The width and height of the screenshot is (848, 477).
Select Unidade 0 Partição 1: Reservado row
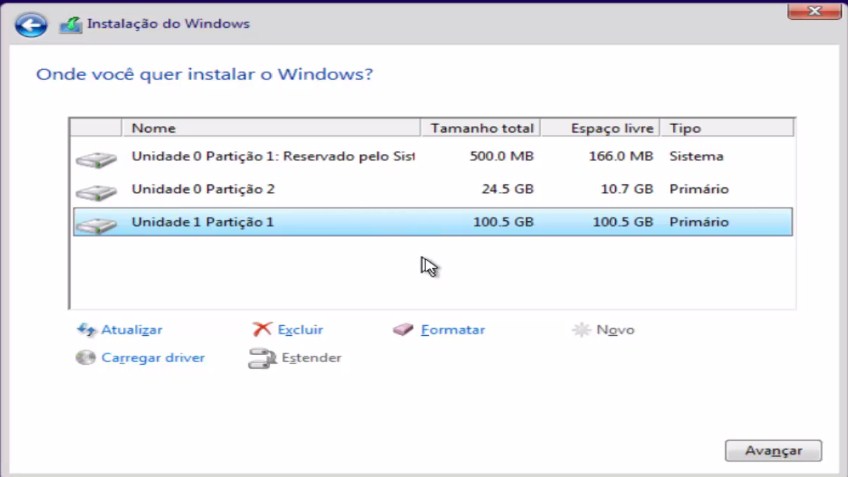click(433, 156)
